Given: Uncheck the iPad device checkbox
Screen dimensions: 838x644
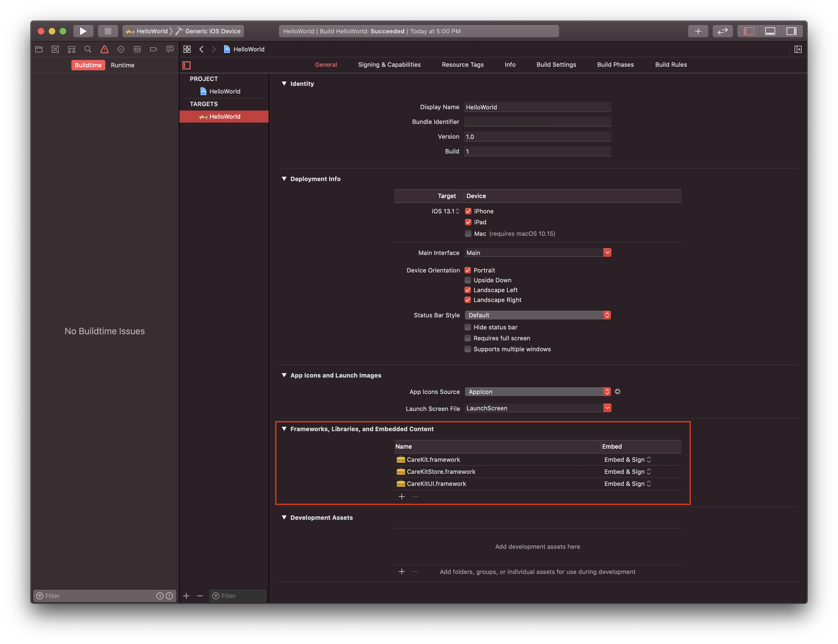Looking at the screenshot, I should click(468, 222).
